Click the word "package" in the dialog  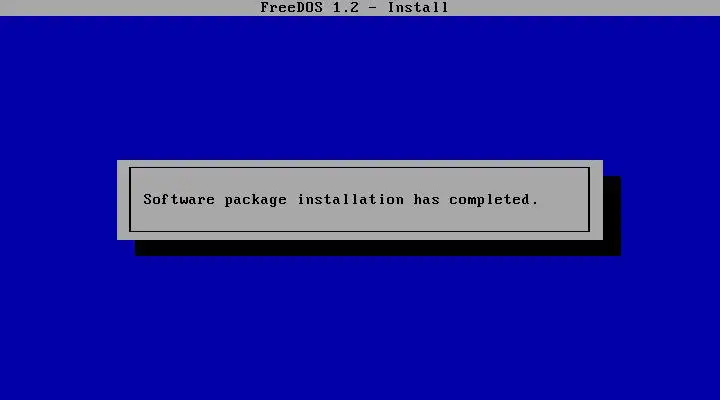pyautogui.click(x=255, y=200)
